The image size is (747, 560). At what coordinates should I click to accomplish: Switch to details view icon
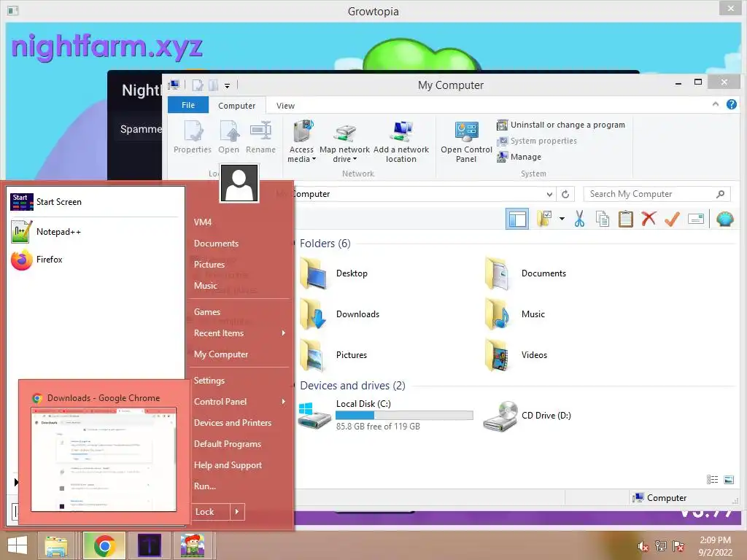712,480
